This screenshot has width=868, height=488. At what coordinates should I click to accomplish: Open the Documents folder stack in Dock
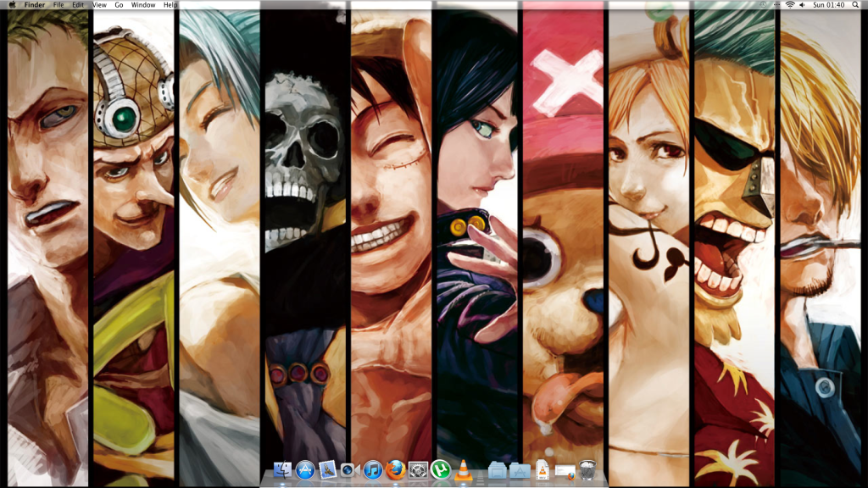click(497, 470)
